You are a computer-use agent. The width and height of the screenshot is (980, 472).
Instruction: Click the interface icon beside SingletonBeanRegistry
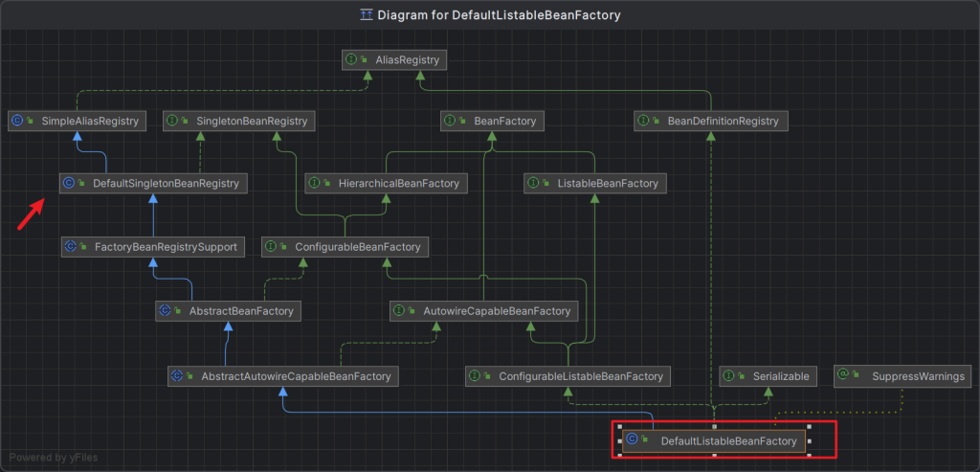tap(172, 121)
